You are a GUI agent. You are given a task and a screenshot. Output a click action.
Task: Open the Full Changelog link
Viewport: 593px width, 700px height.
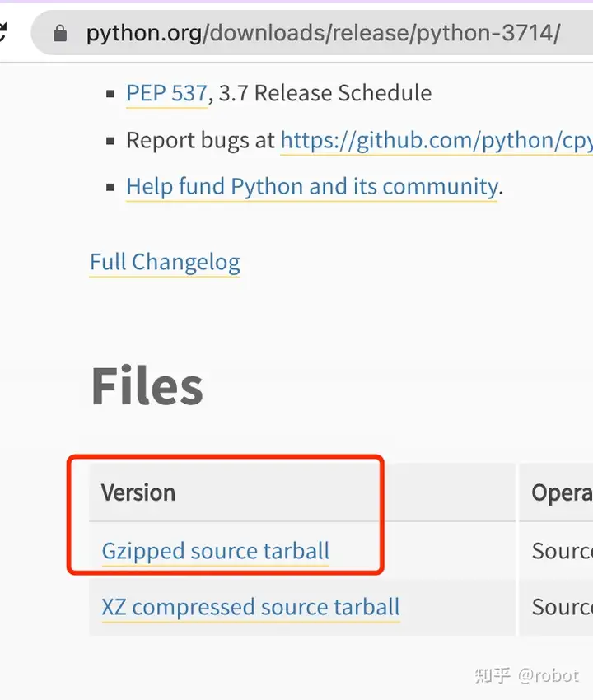[x=165, y=263]
